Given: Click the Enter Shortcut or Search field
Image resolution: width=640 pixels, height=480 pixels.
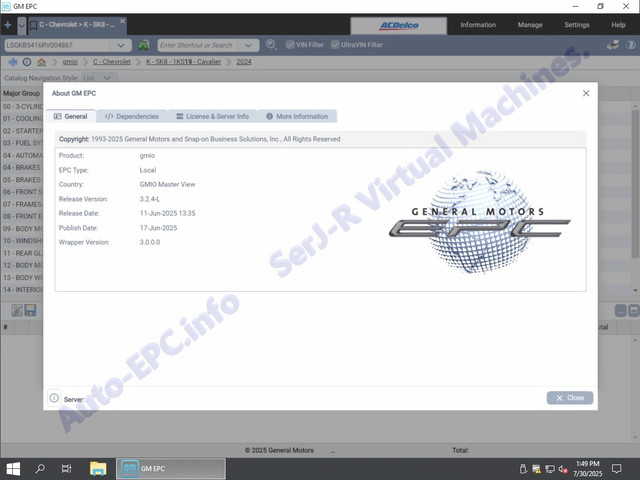Looking at the screenshot, I should pyautogui.click(x=198, y=45).
